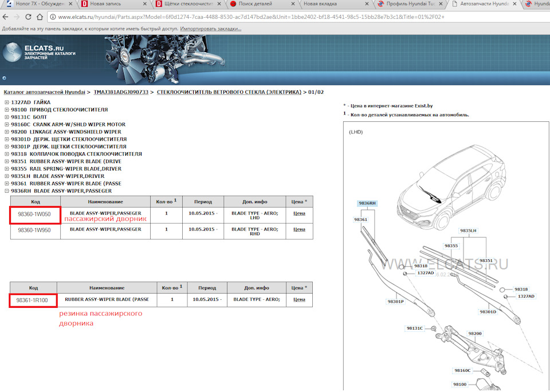Click the Код header in first table
The image size is (550, 392).
(x=36, y=202)
